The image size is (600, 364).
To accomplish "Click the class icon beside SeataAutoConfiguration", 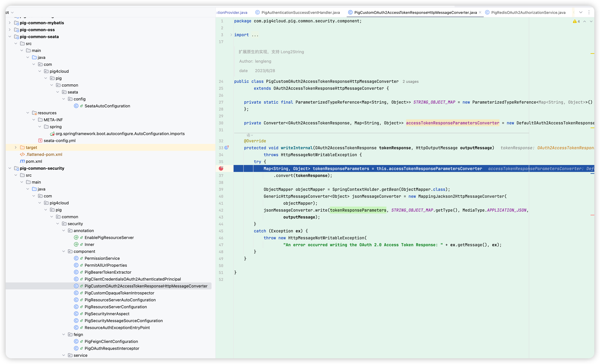I will tap(76, 106).
